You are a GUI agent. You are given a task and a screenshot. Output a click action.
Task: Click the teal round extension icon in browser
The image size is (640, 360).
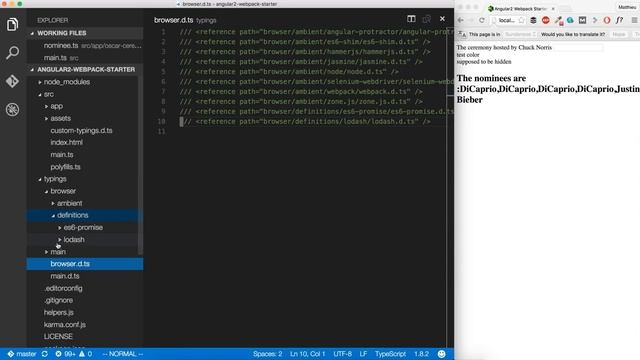570,20
